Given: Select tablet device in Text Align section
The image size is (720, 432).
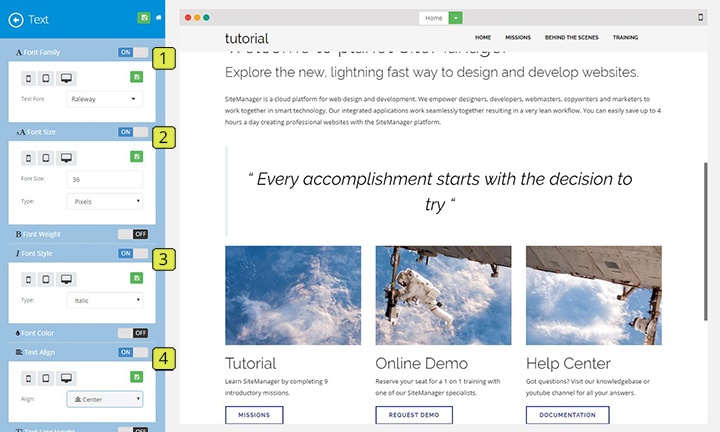Looking at the screenshot, I should [x=46, y=378].
